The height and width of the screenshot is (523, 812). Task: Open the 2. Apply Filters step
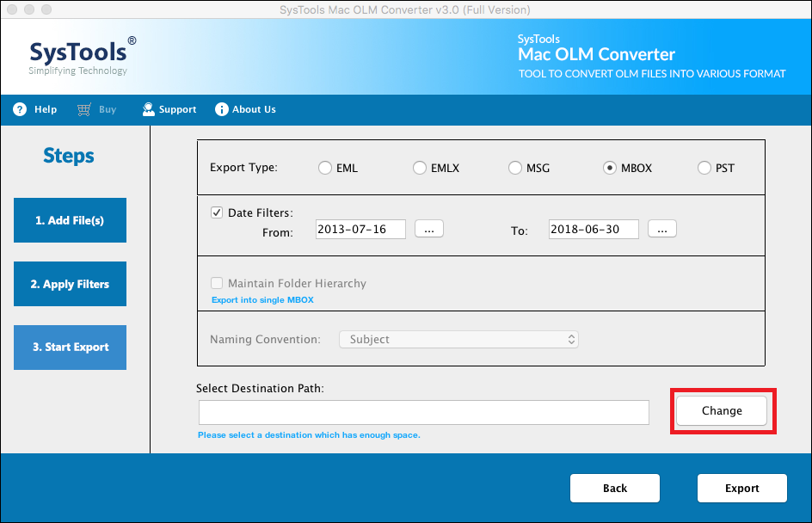70,284
